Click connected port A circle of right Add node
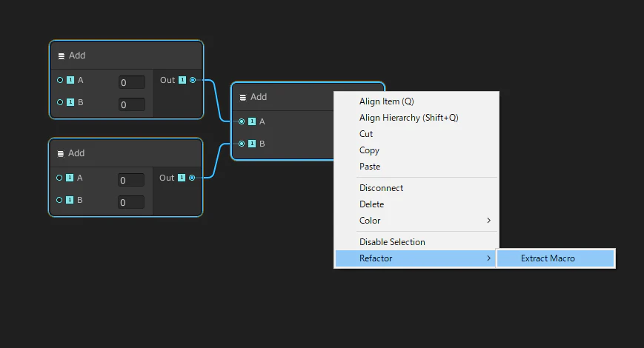Screen dimensions: 644x348 point(242,121)
